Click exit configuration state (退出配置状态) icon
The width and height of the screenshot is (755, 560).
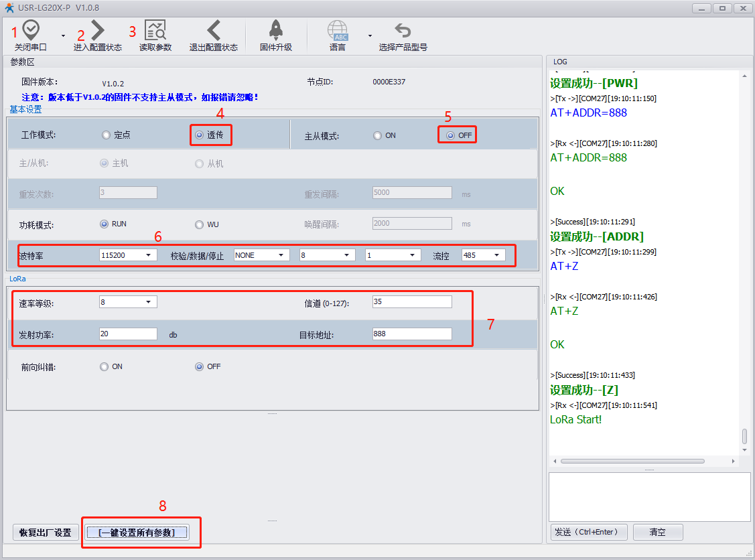[213, 31]
